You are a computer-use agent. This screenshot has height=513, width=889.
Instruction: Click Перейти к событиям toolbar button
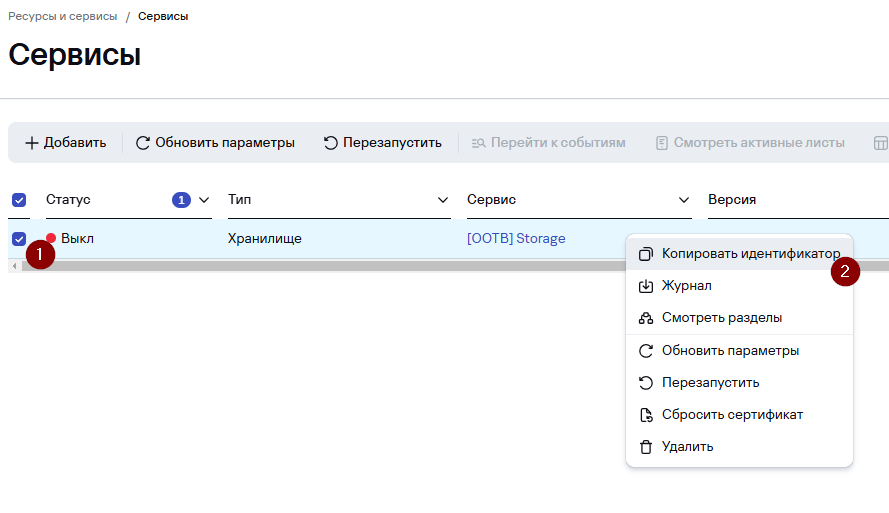click(549, 143)
